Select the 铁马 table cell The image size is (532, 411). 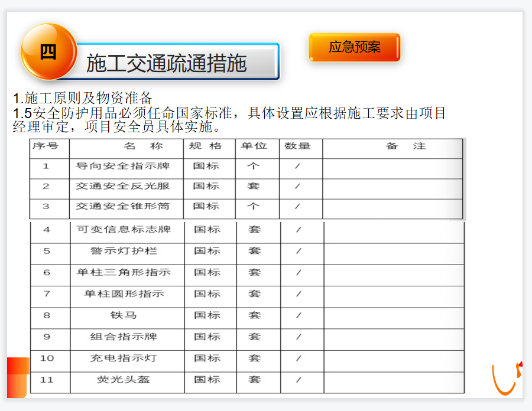click(124, 315)
